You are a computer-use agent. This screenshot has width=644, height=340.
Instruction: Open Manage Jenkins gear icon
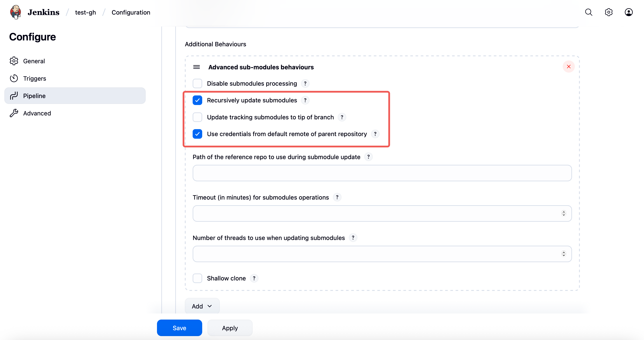tap(609, 12)
